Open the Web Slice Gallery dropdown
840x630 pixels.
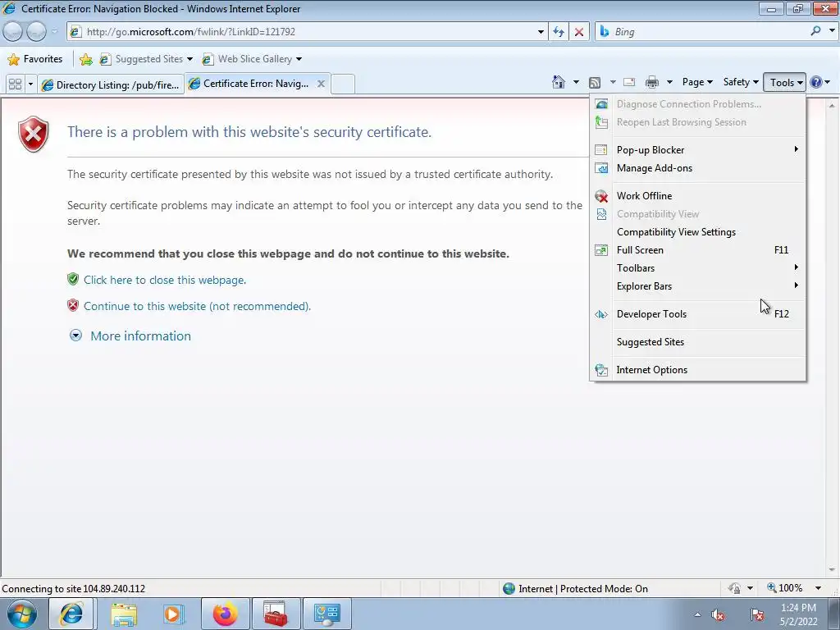tap(299, 59)
